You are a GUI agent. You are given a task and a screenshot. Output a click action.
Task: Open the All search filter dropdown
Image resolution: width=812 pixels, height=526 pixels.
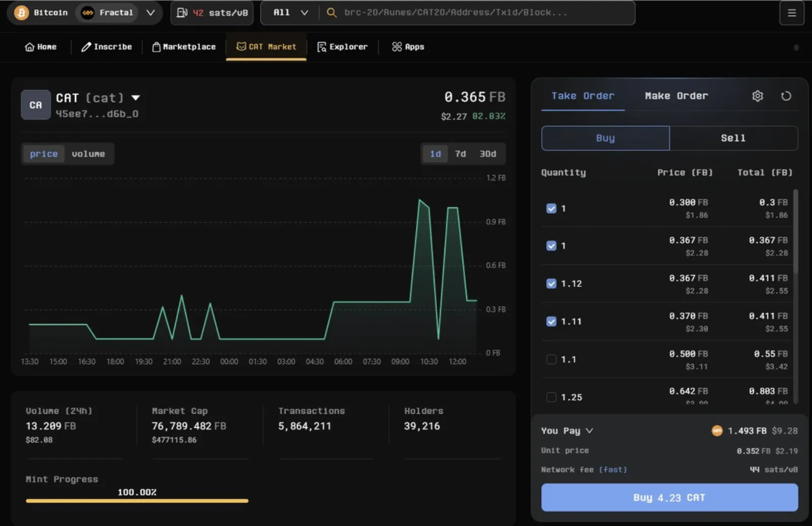[290, 13]
